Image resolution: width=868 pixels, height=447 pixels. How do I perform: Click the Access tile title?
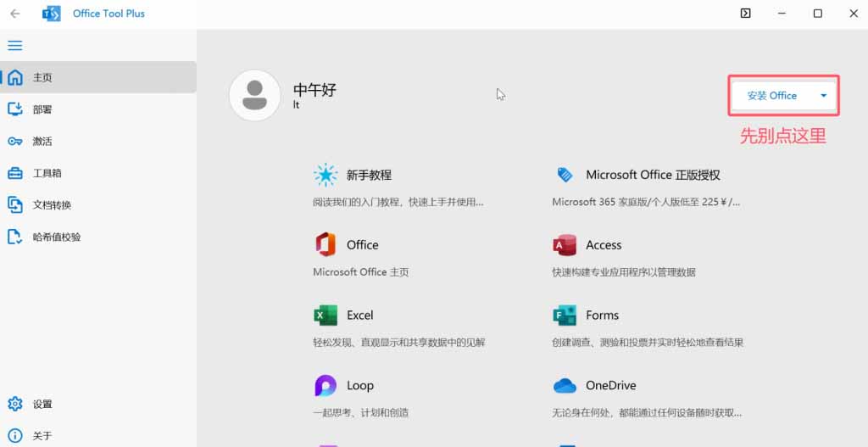pos(604,245)
